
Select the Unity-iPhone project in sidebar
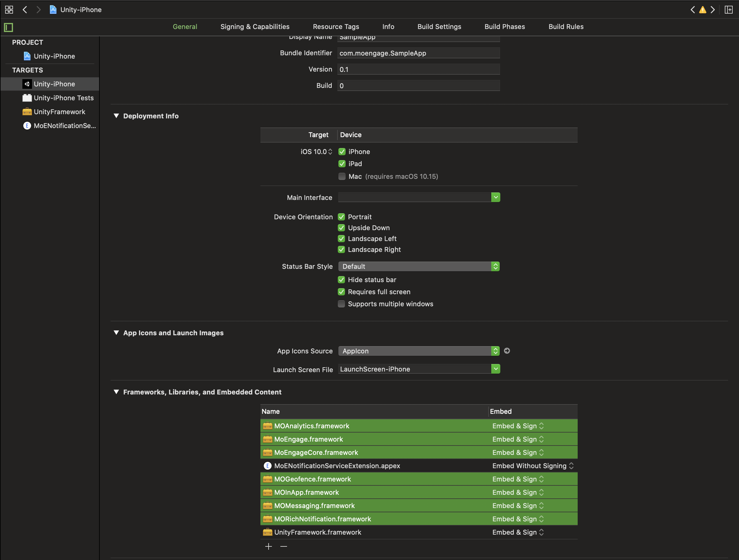[x=50, y=56]
